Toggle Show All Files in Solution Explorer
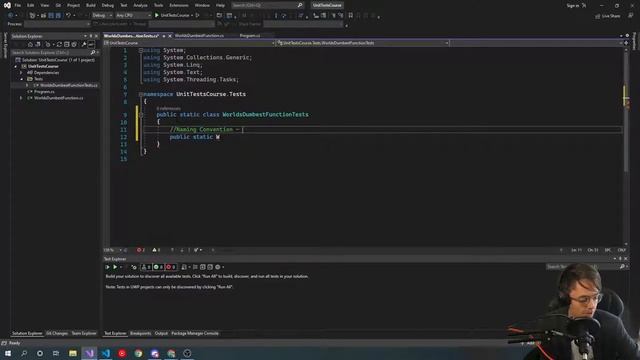Image resolution: width=640 pixels, height=360 pixels. click(x=74, y=44)
